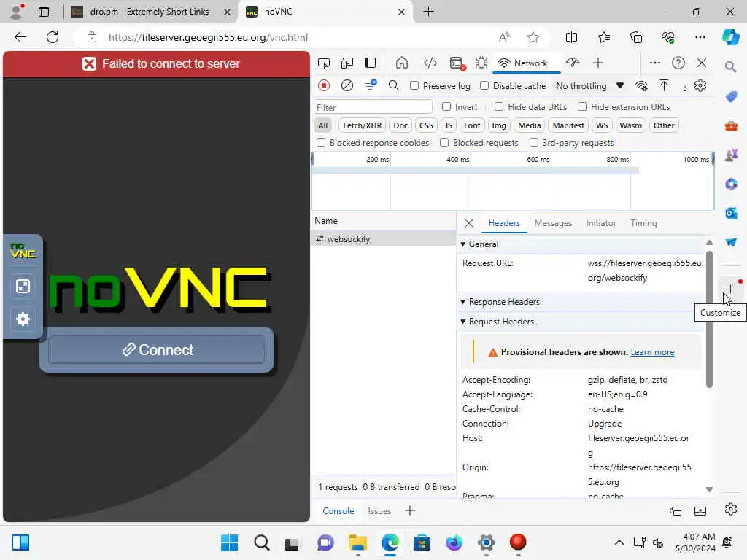This screenshot has width=747, height=560.
Task: Filter by Fetch/XHR type
Action: [x=362, y=125]
